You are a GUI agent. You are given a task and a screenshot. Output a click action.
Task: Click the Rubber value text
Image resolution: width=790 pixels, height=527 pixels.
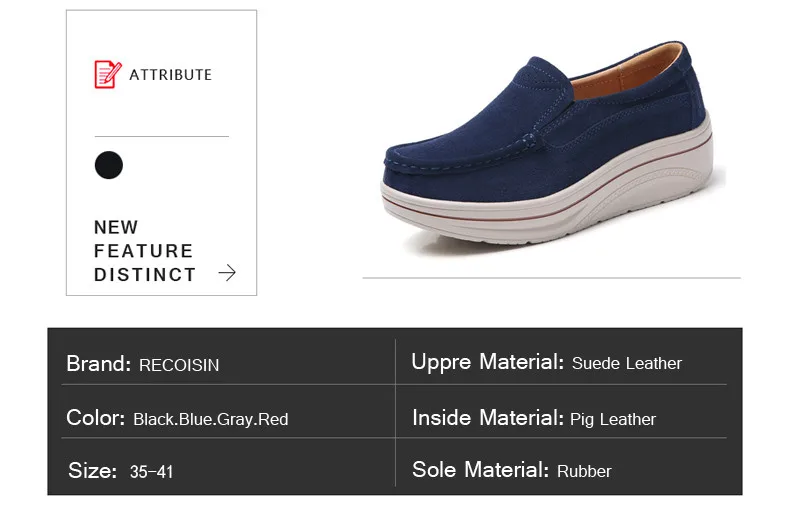[584, 472]
